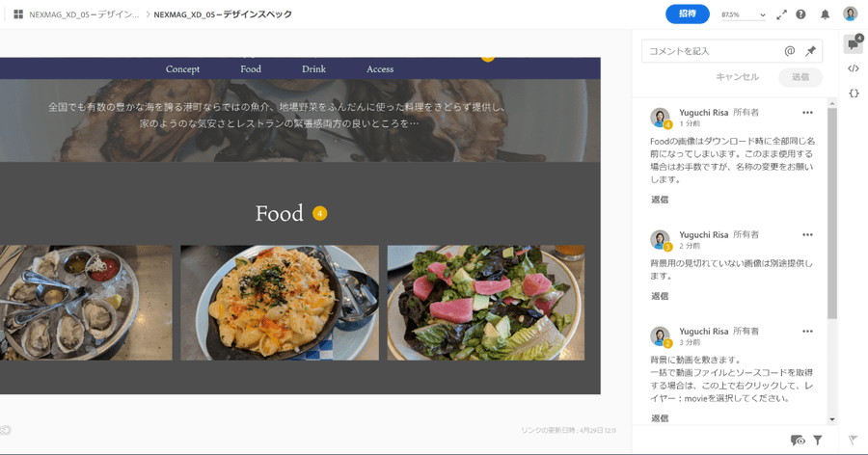Place a pin with the pushpin icon
This screenshot has width=868, height=455.
[x=810, y=51]
